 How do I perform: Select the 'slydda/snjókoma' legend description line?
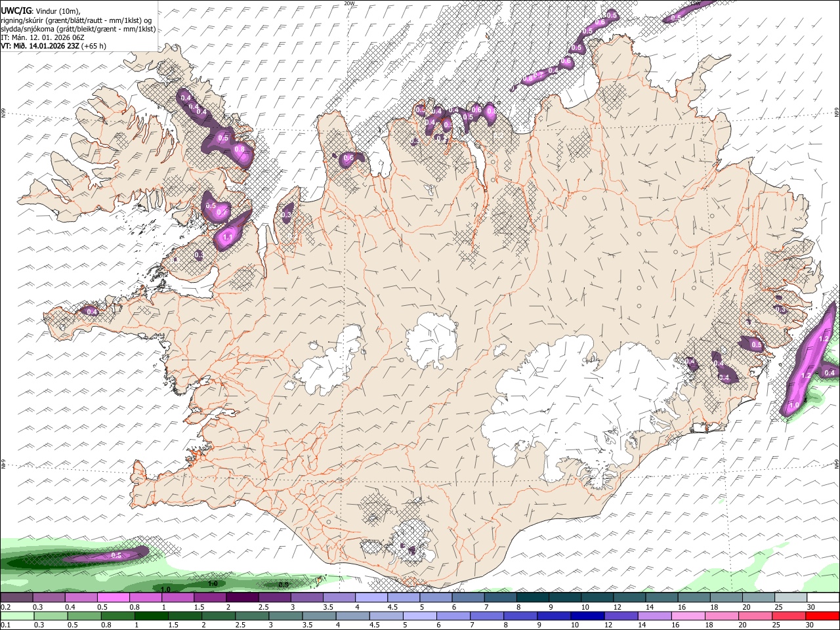(78, 29)
